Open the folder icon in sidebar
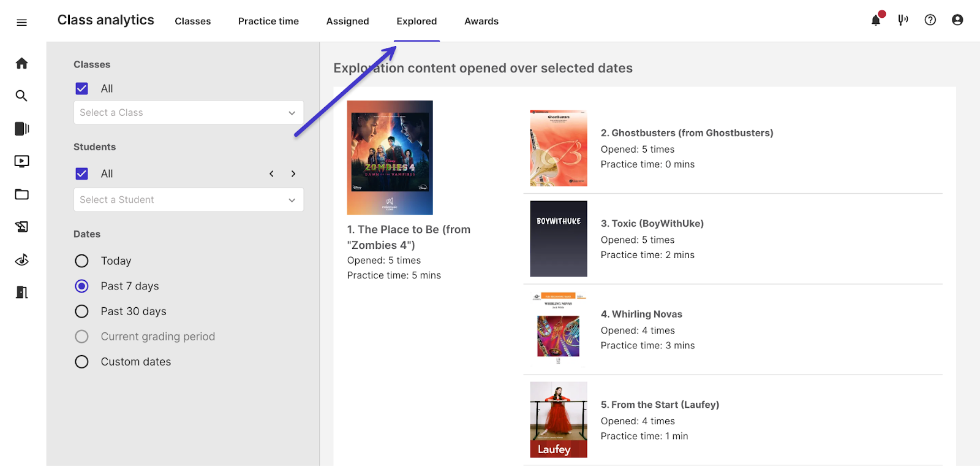Screen dimensions: 980x466 pyautogui.click(x=21, y=194)
